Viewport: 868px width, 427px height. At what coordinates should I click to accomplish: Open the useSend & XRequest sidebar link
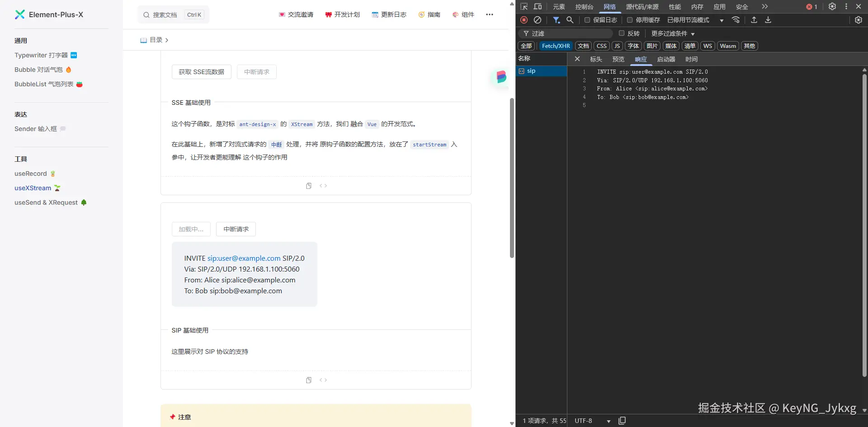tap(51, 202)
